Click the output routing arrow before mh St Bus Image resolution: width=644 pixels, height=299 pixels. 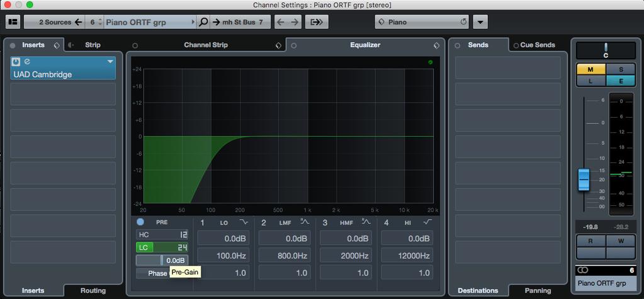click(216, 22)
